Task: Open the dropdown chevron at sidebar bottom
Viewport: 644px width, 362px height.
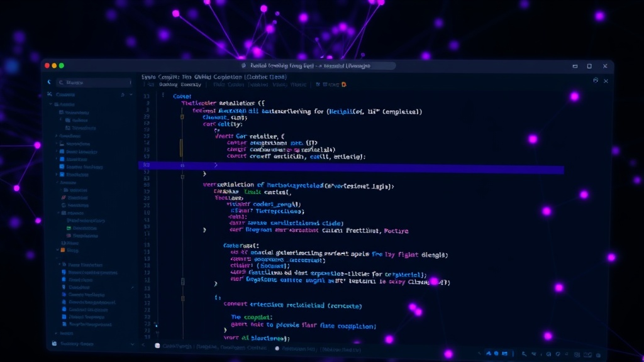Action: (132, 344)
